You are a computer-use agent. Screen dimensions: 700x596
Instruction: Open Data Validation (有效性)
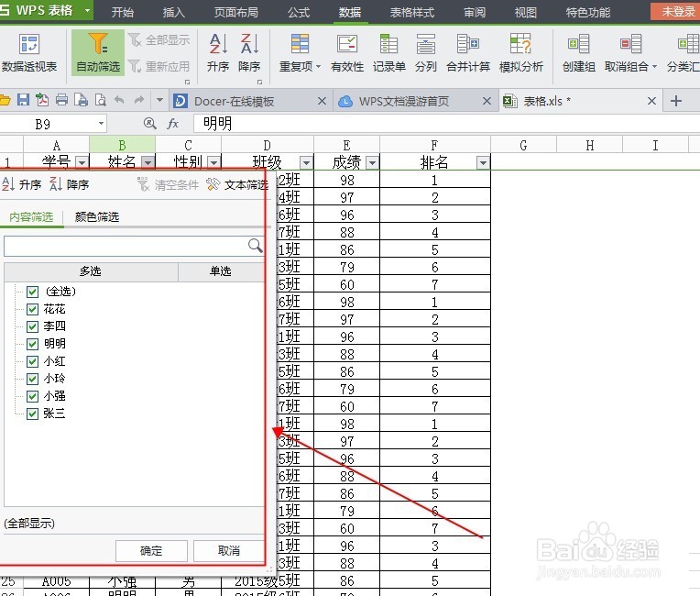347,52
